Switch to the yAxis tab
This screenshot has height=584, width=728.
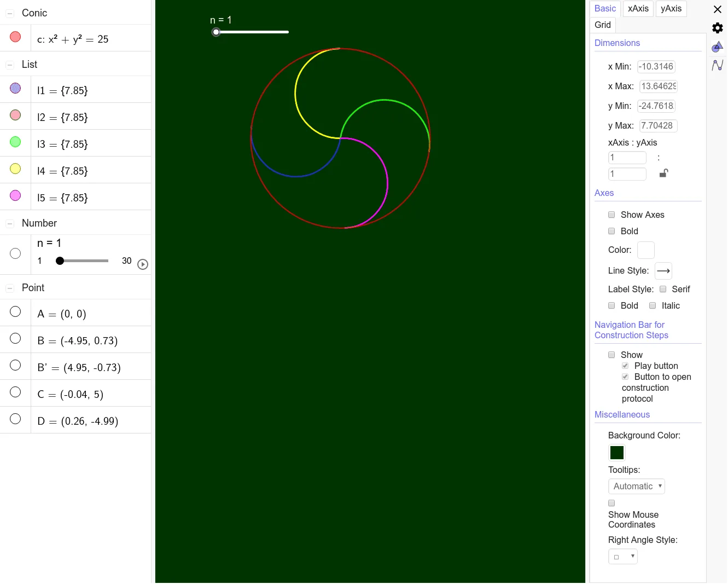pyautogui.click(x=671, y=8)
